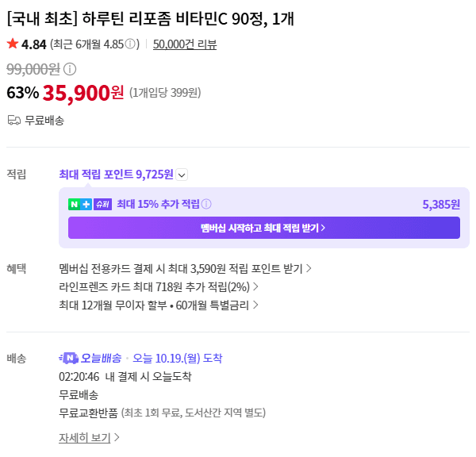Open 무이자 할부 특별금리 chevron
This screenshot has width=476, height=457.
pyautogui.click(x=255, y=305)
